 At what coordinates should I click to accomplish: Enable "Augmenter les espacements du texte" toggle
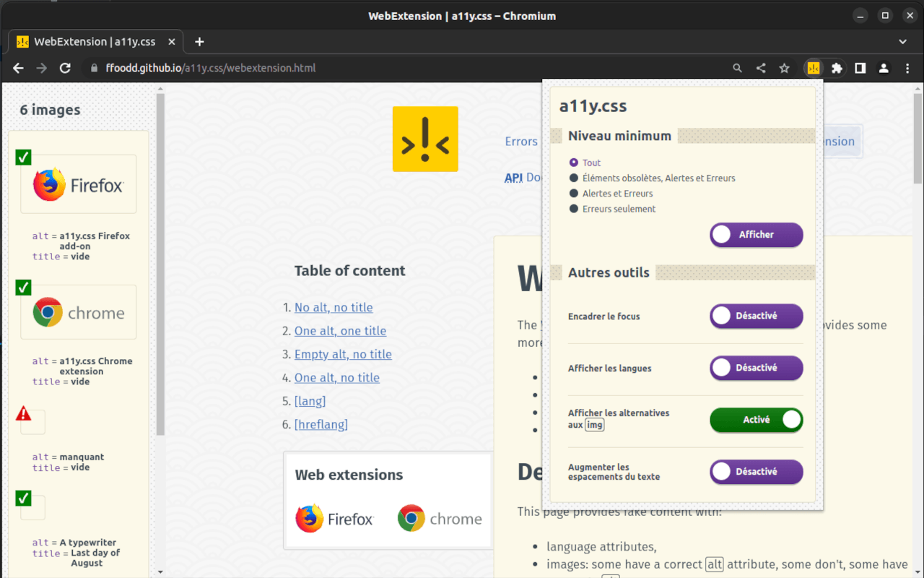(x=756, y=472)
